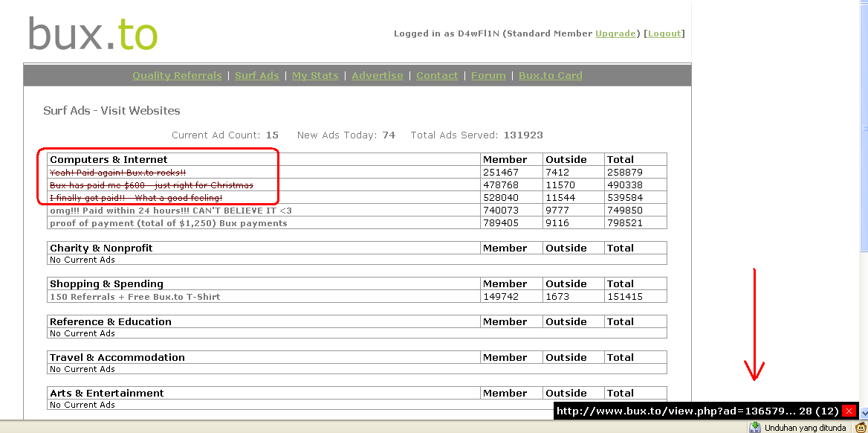Click member count 478768
The width and height of the screenshot is (868, 433).
click(501, 185)
